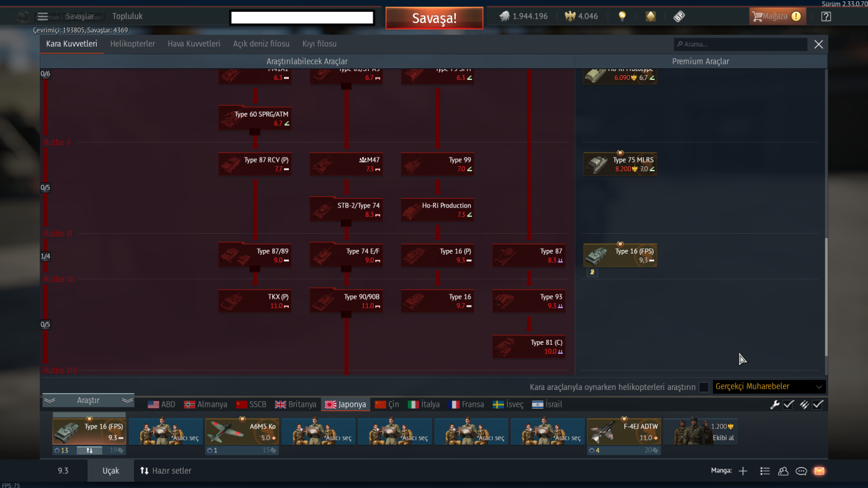Click the swap arrows under Type 16 (FPS) slot
The image size is (868, 488).
click(89, 451)
